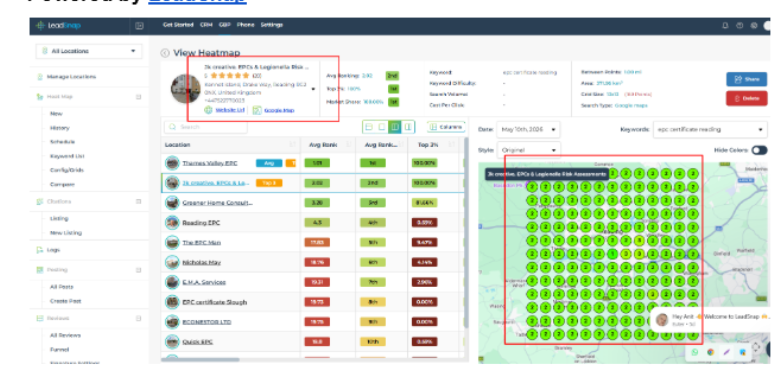Click the Reviews sidebar icon
This screenshot has height=370, width=772.
40,318
